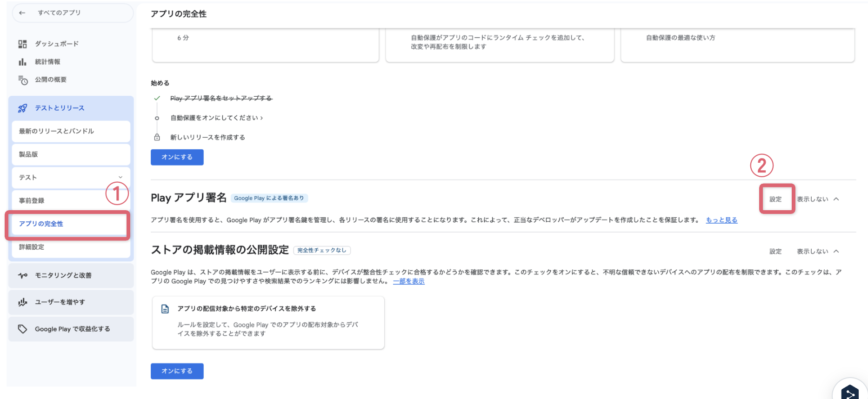Click the document icon on the device exclusion card
Viewport: 868px width, 399px height.
pyautogui.click(x=165, y=309)
